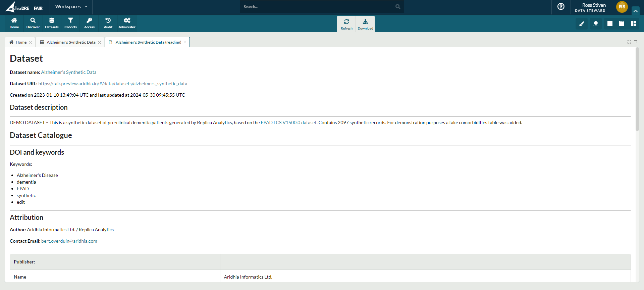Open the paintbrush theme tool

(582, 24)
